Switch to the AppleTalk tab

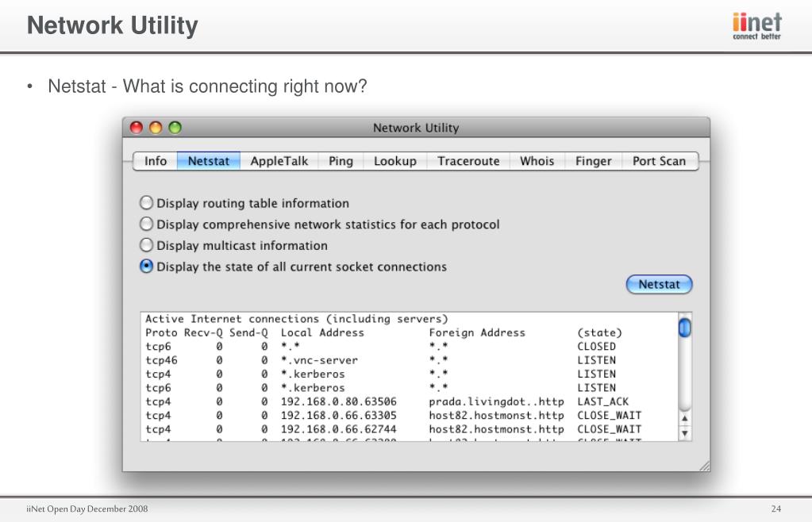[x=279, y=161]
